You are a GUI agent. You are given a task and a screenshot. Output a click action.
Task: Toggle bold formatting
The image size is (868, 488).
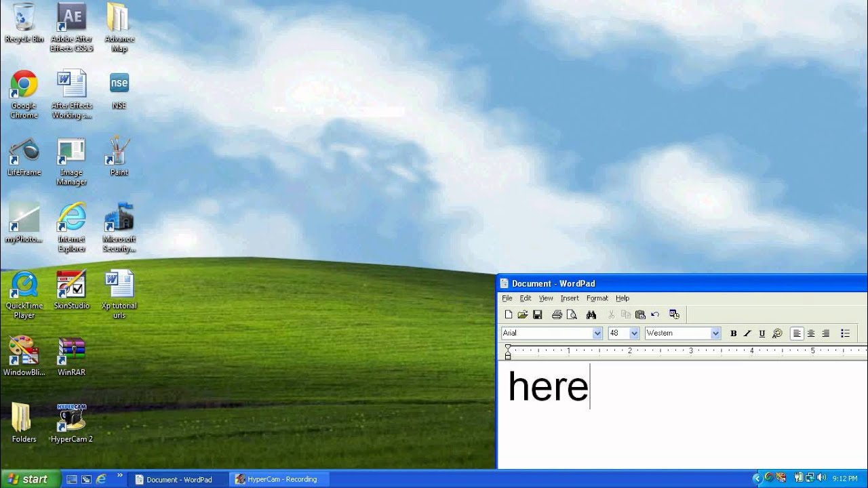point(733,333)
